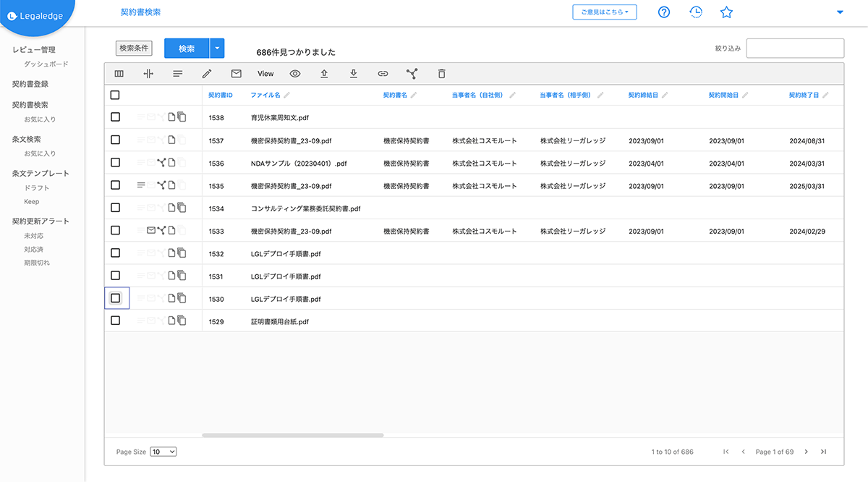Click the file icon in row 1529
The image size is (868, 482).
click(171, 321)
